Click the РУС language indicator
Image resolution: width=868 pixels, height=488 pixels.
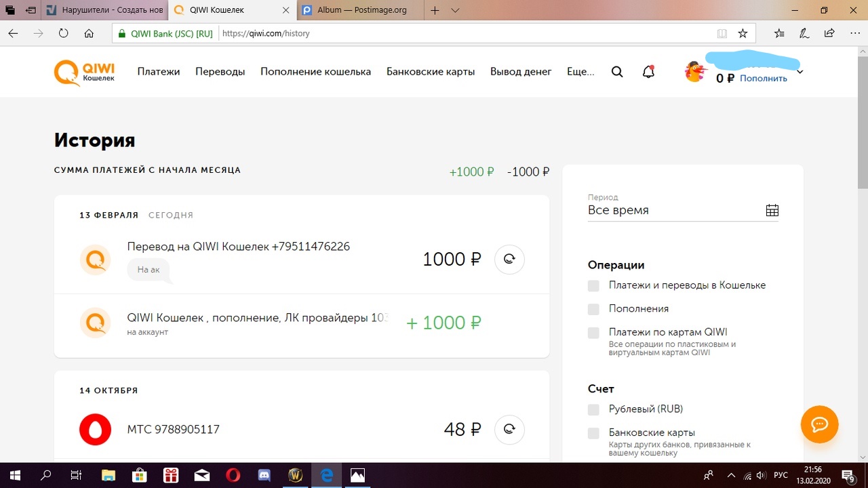(781, 475)
